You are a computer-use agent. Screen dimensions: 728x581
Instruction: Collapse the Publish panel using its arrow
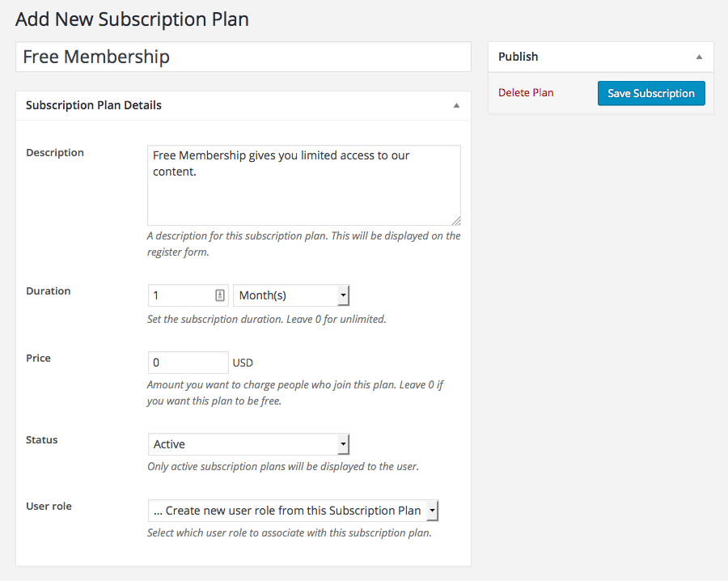tap(699, 57)
